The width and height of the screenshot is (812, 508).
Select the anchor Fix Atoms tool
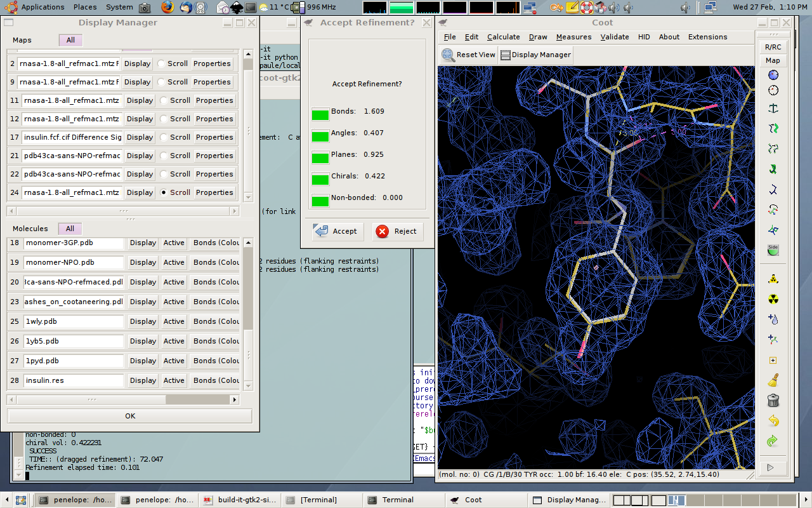tap(773, 109)
